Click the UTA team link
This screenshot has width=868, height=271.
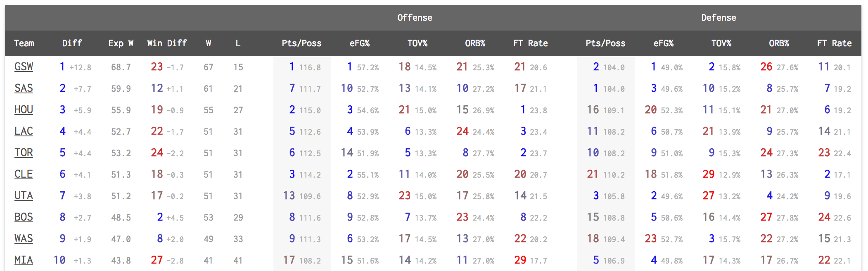24,196
